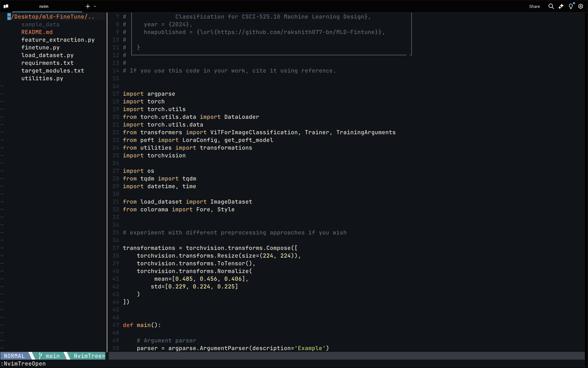Open the search magnifier icon

pos(551,6)
